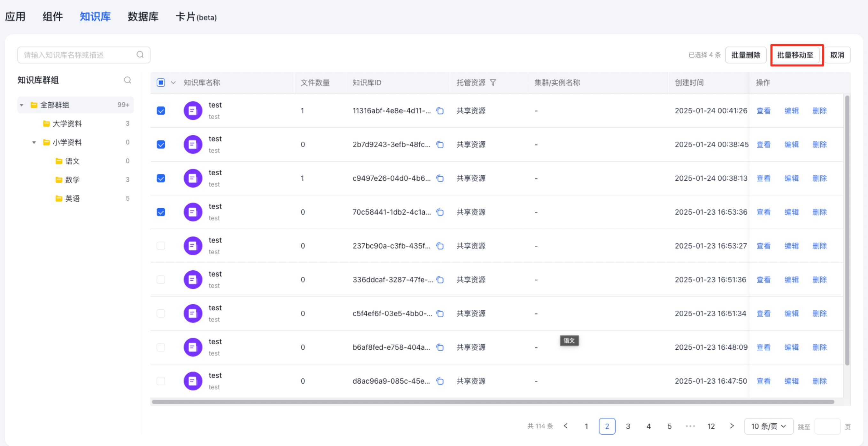Image resolution: width=868 pixels, height=446 pixels.
Task: Switch to the 数据库 tab
Action: 143,16
